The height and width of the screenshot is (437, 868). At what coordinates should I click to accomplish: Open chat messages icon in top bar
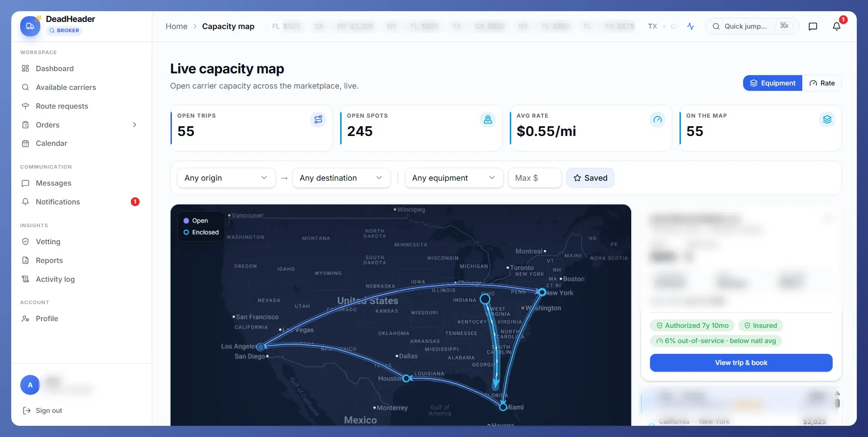[813, 26]
